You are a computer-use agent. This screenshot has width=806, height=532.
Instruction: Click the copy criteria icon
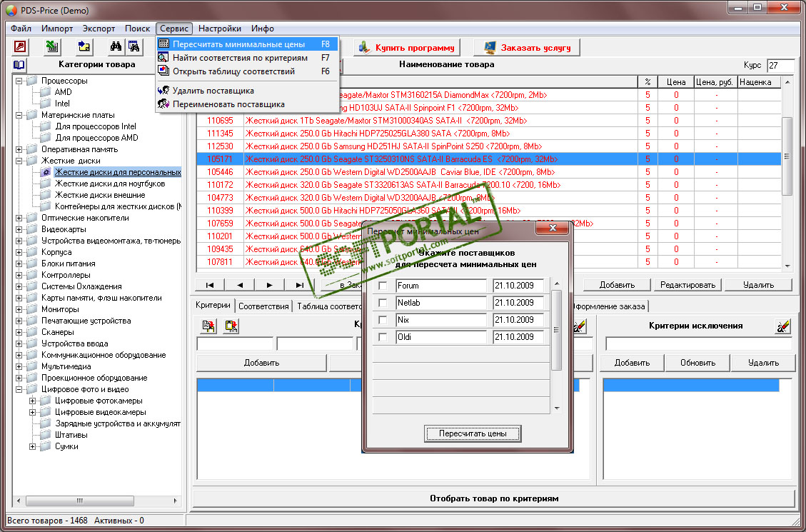coord(208,326)
